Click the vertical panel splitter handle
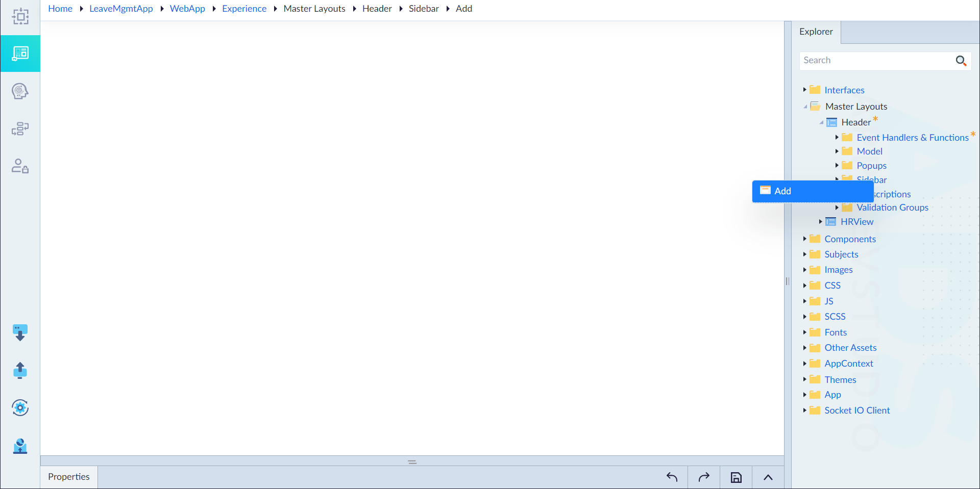This screenshot has width=980, height=489. tap(788, 281)
